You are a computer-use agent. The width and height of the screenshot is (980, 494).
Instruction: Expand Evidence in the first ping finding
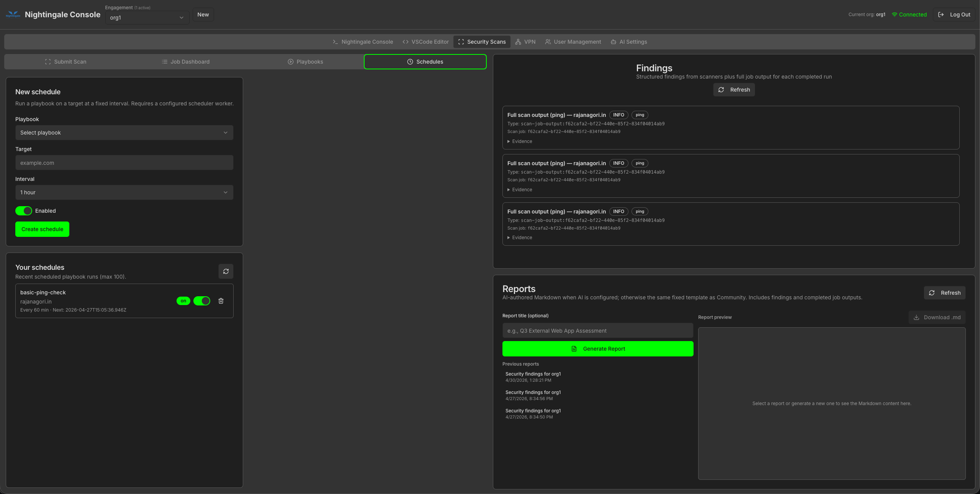click(520, 141)
